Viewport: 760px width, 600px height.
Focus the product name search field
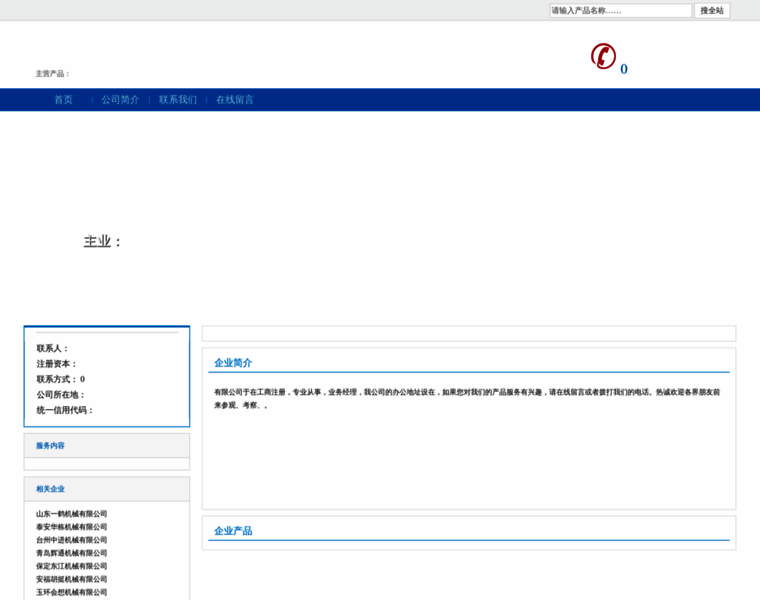pos(620,11)
